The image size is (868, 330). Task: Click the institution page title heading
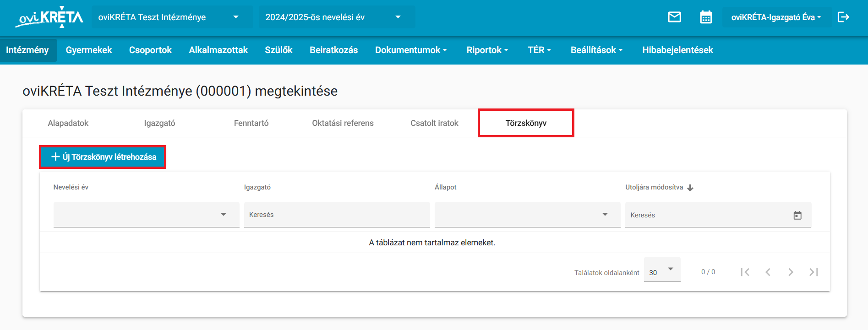pos(180,91)
